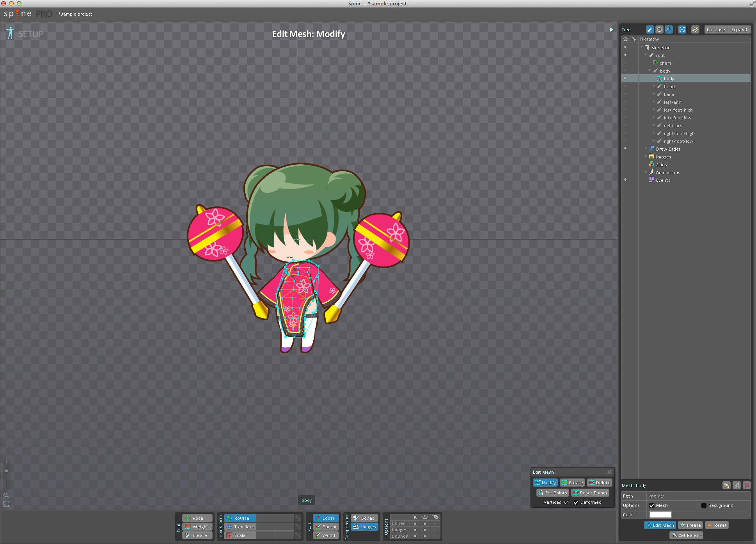This screenshot has height=544, width=756.
Task: Collapse the root bone node
Action: tap(646, 55)
